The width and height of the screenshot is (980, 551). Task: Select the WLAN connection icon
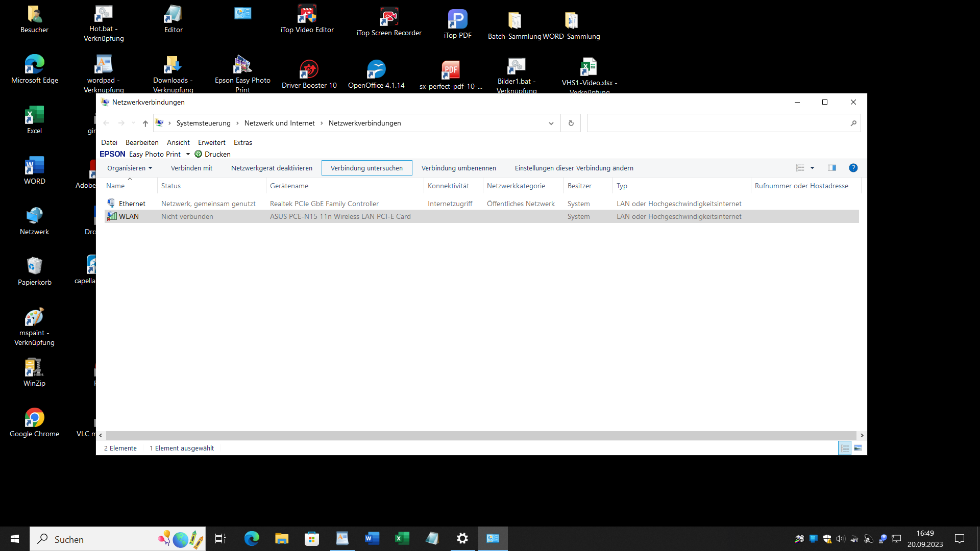(x=112, y=216)
